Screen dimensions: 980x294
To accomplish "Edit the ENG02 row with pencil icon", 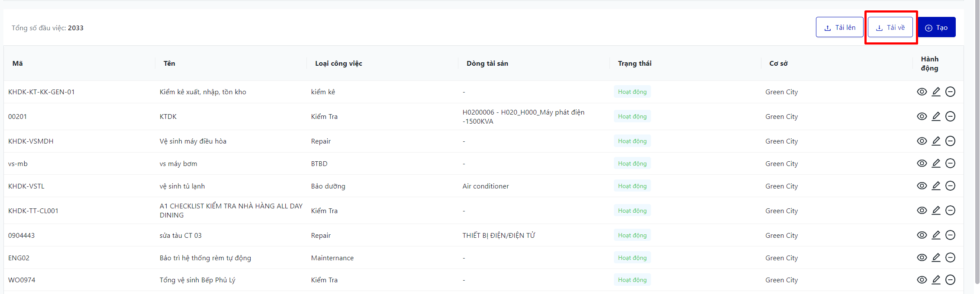I will point(936,258).
